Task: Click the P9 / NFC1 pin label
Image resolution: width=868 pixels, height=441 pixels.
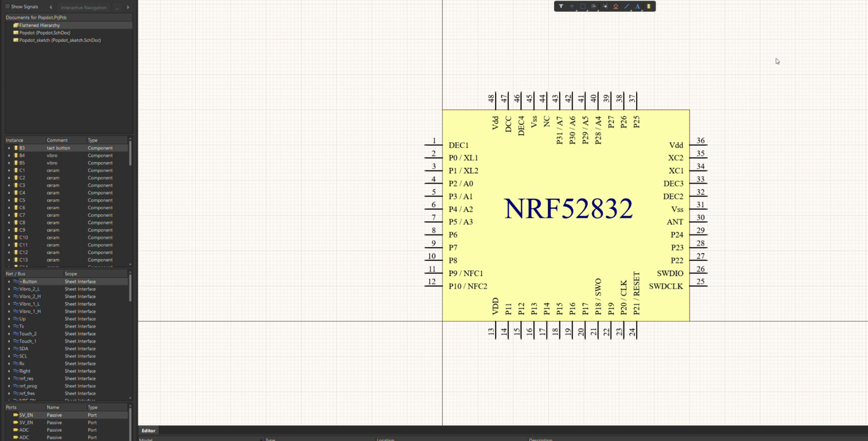Action: point(466,274)
